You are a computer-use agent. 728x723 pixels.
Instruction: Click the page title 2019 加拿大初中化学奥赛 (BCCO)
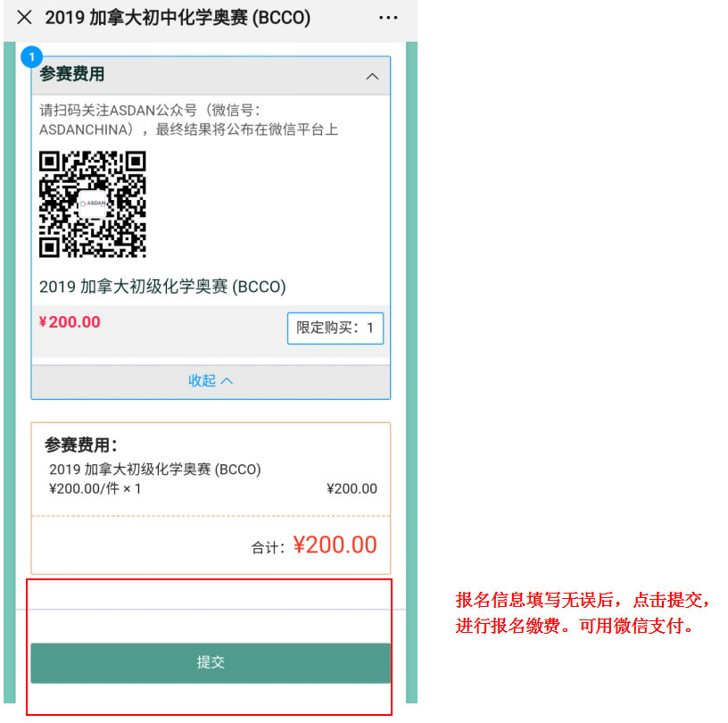[178, 18]
